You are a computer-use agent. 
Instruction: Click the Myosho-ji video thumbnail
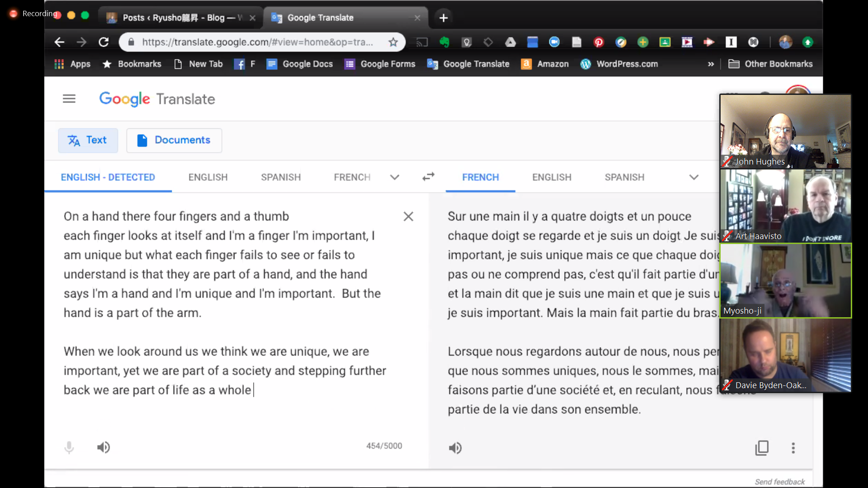coord(785,281)
